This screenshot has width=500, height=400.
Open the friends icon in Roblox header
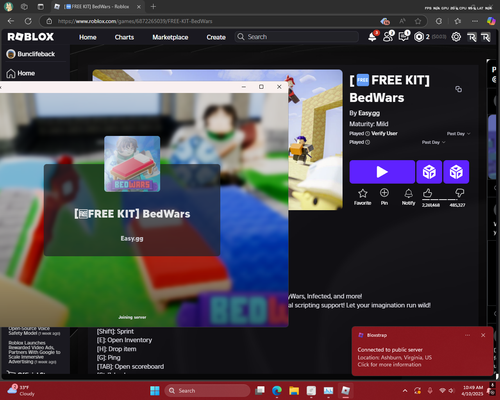coord(388,37)
